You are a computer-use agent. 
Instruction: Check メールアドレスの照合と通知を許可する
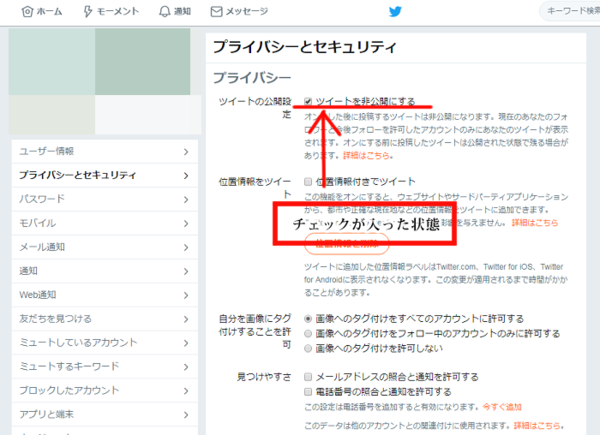tap(308, 377)
